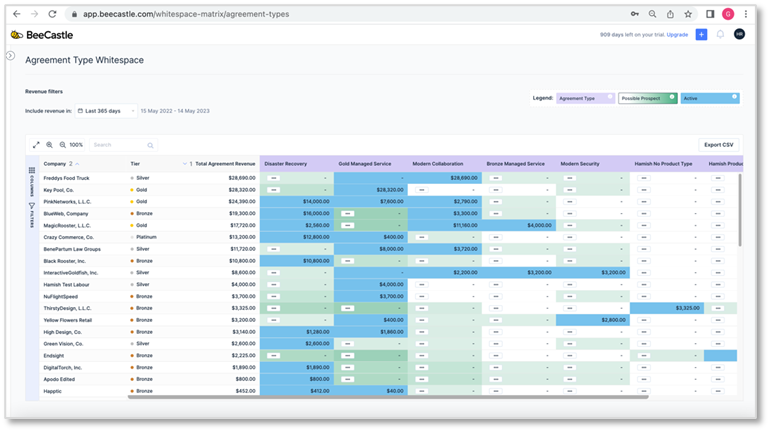Click the 100% zoom level indicator
This screenshot has height=432, width=770.
76,145
